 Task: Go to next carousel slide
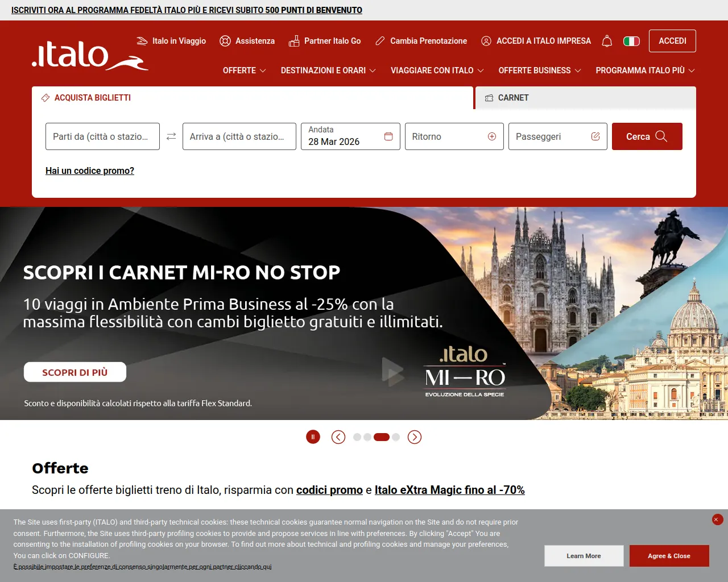click(x=415, y=437)
